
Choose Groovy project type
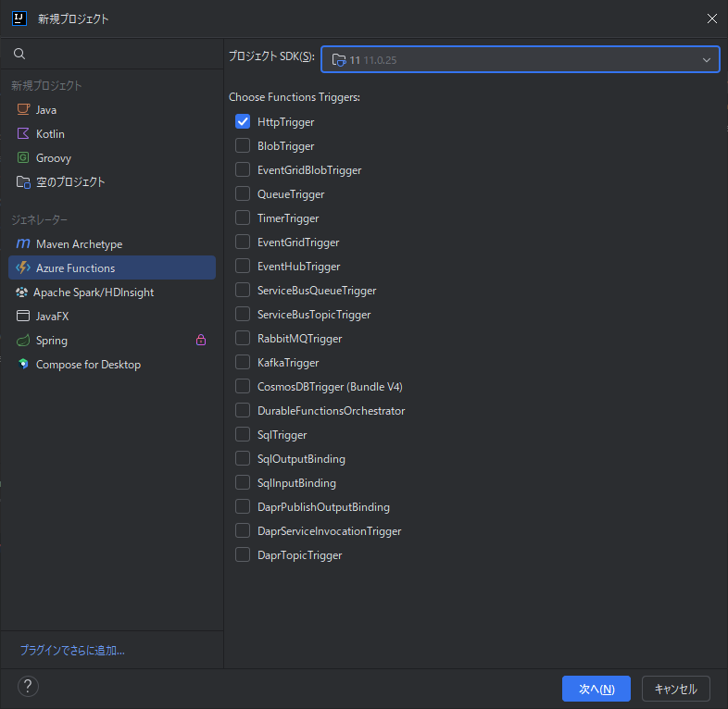(x=112, y=157)
